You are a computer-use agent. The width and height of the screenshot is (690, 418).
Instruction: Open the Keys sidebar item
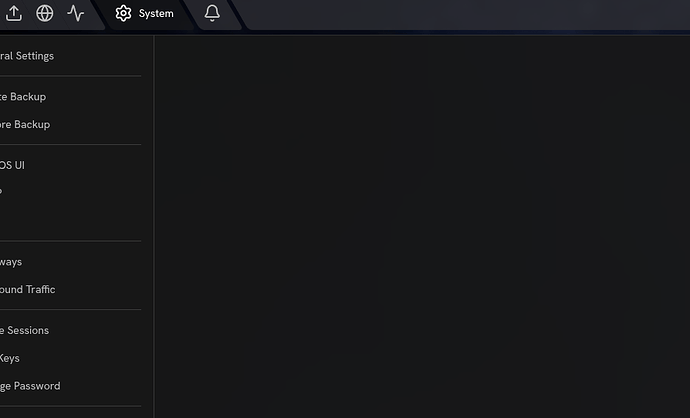click(x=10, y=358)
